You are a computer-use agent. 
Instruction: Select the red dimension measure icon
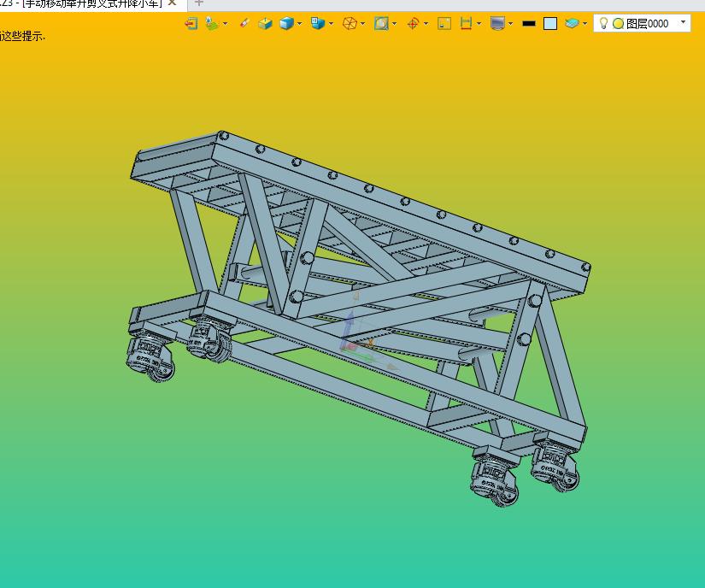pyautogui.click(x=467, y=23)
